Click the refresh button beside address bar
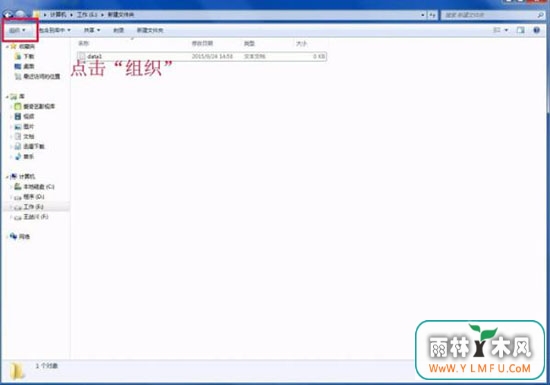550x385 pixels. point(432,15)
